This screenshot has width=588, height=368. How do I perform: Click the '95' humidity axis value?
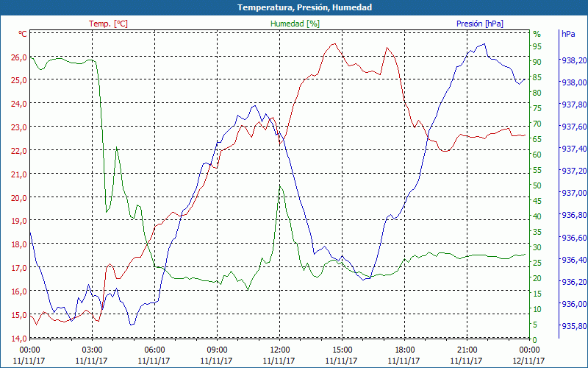537,46
